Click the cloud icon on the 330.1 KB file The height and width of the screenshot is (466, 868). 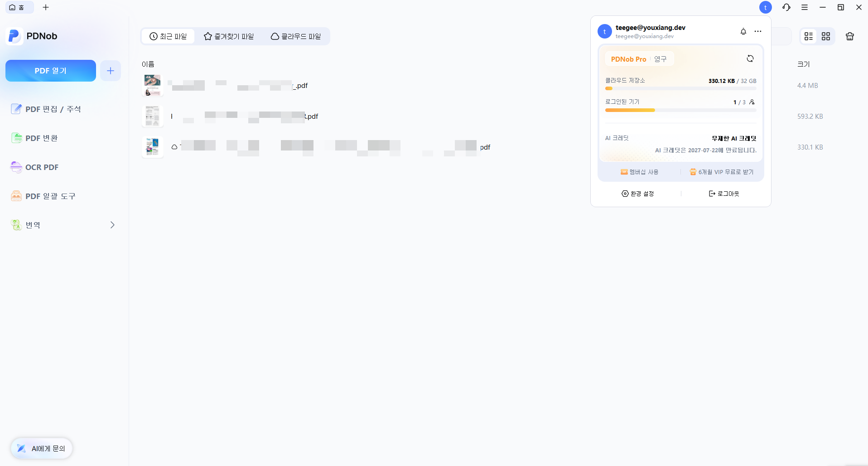tap(174, 147)
